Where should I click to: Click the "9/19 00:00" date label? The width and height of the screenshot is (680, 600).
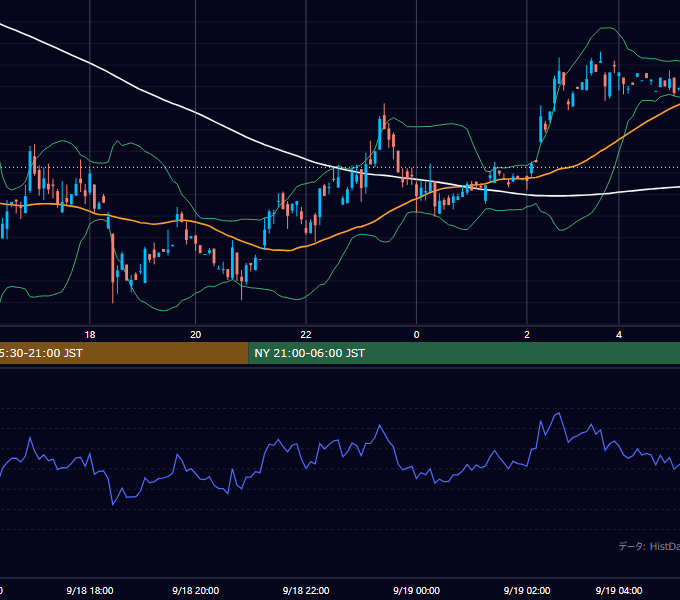pos(416,591)
